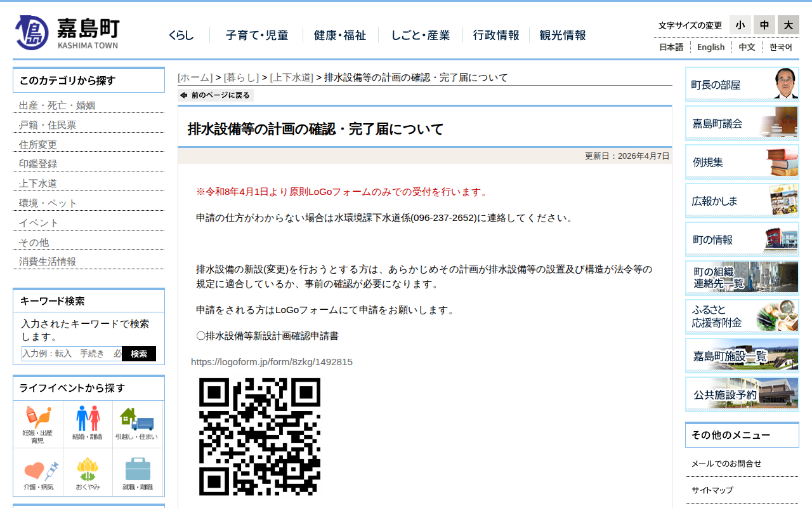The height and width of the screenshot is (508, 812).
Task: Set text size to 中
Action: [x=764, y=25]
